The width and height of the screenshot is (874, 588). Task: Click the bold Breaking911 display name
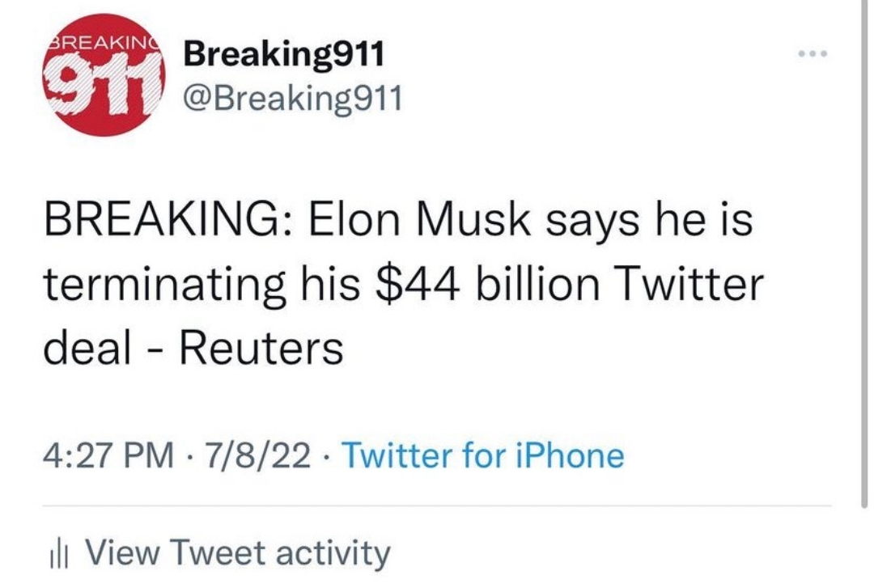click(283, 55)
